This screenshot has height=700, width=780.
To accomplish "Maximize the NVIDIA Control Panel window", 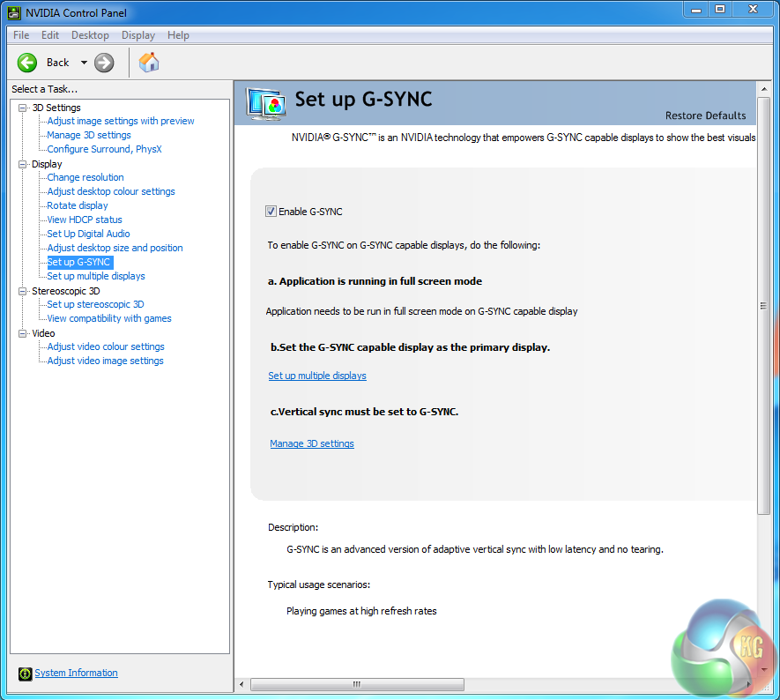I will (x=720, y=10).
